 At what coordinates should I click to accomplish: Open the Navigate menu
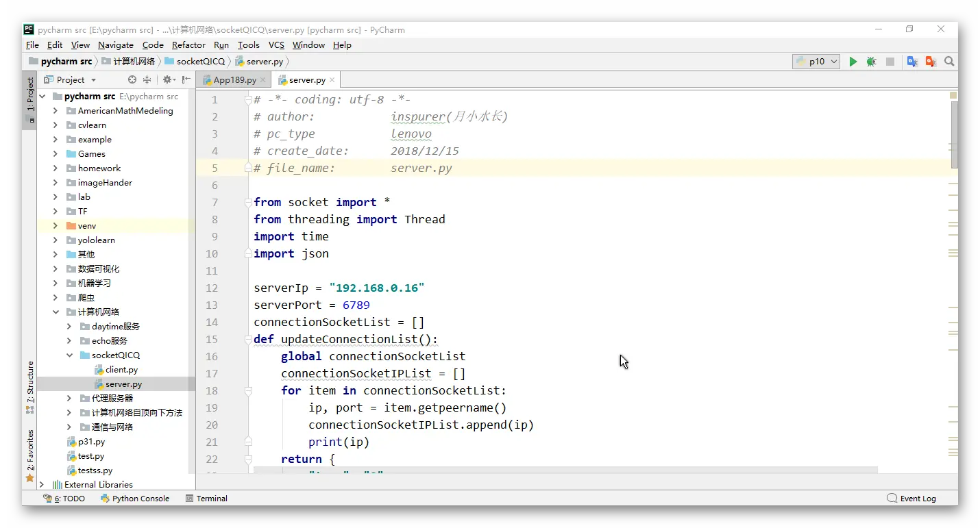point(116,45)
